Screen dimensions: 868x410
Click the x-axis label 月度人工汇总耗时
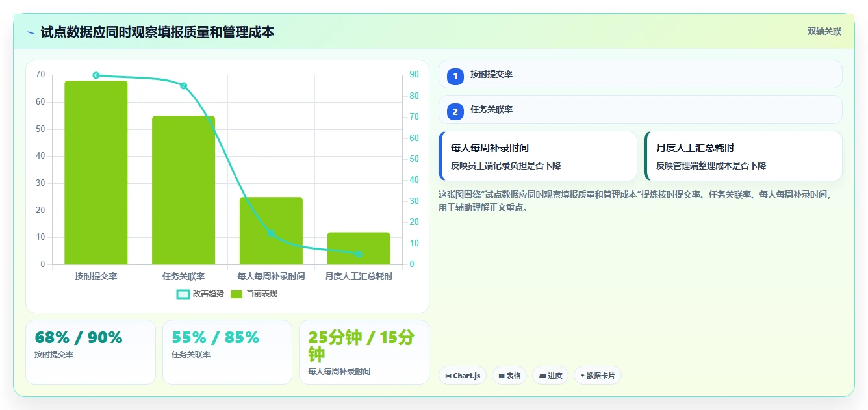[359, 276]
